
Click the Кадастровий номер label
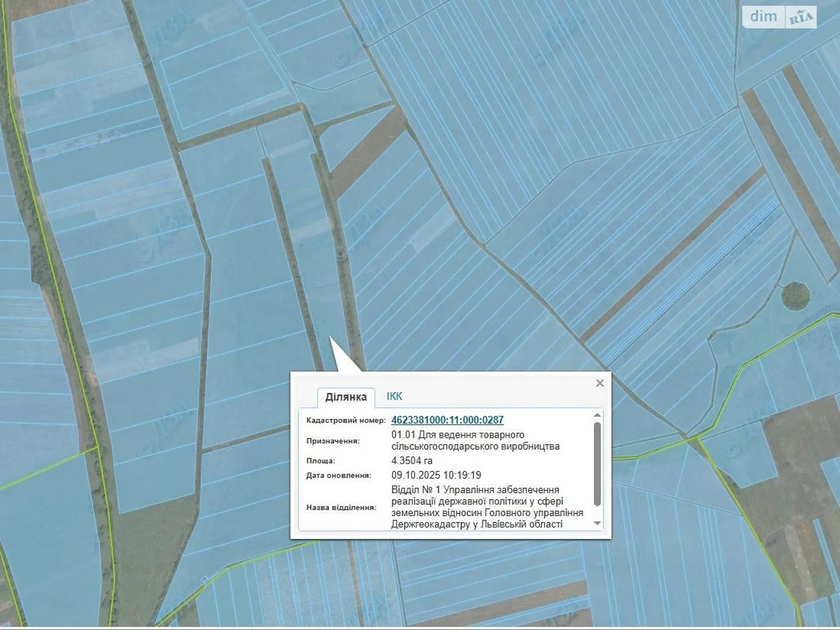346,421
